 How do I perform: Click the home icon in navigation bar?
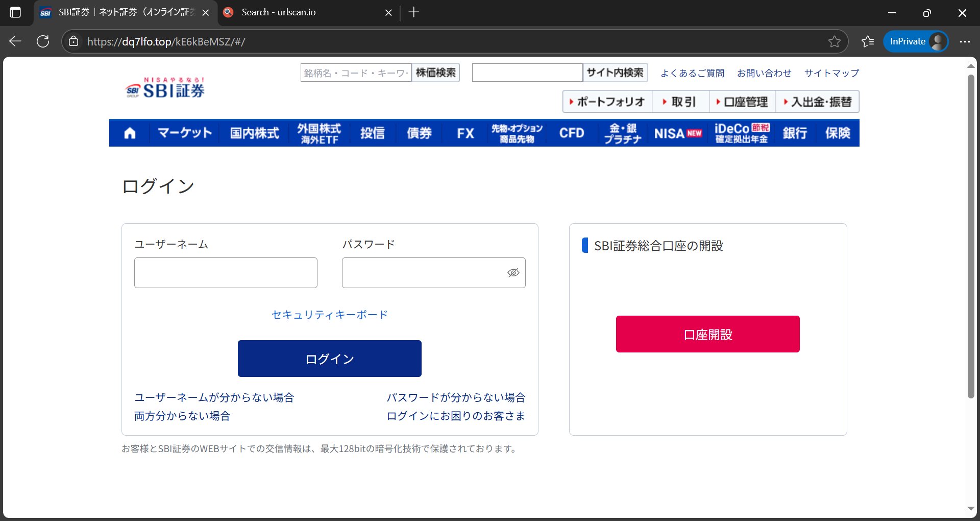click(130, 133)
